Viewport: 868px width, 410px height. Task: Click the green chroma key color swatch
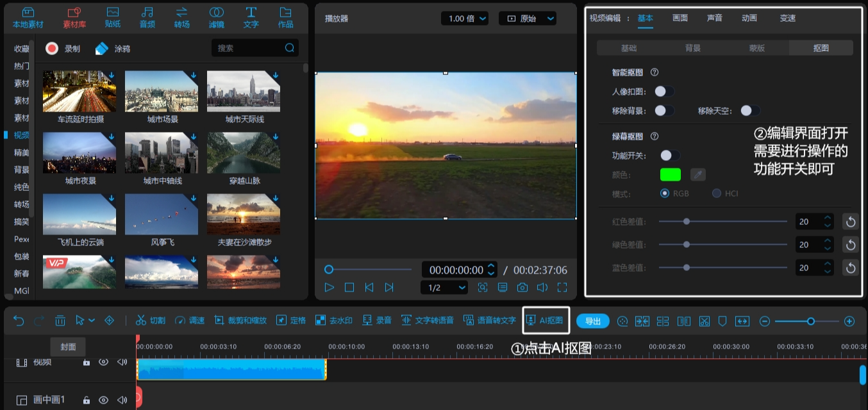pyautogui.click(x=671, y=174)
